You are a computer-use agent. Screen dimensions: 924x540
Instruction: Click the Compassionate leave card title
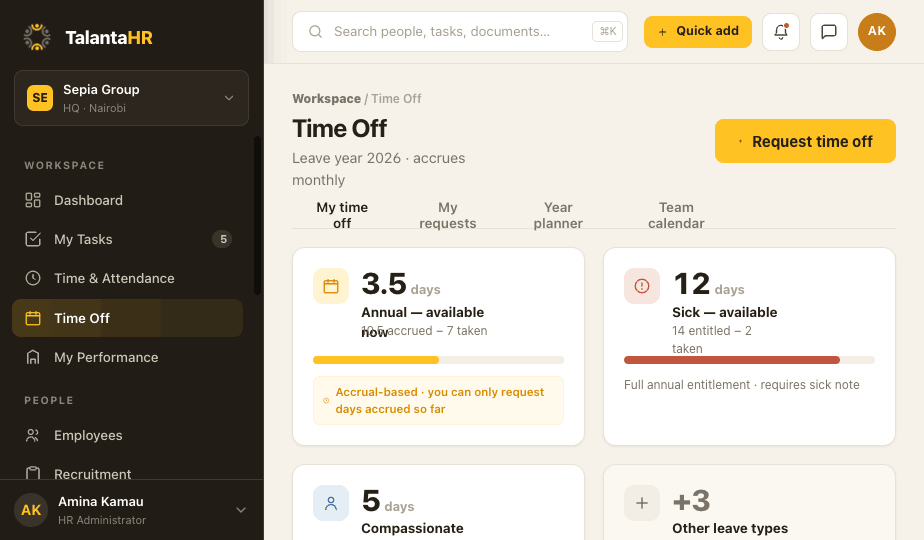[412, 528]
